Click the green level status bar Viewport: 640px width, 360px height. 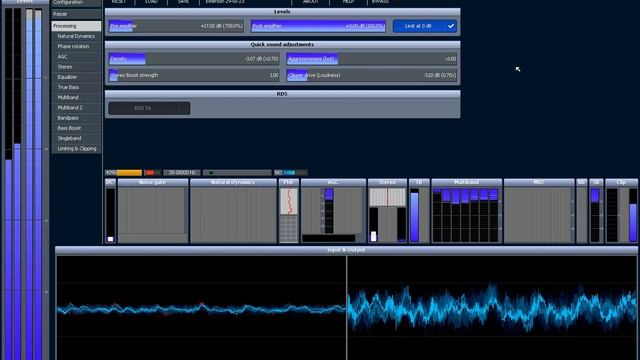(237, 173)
